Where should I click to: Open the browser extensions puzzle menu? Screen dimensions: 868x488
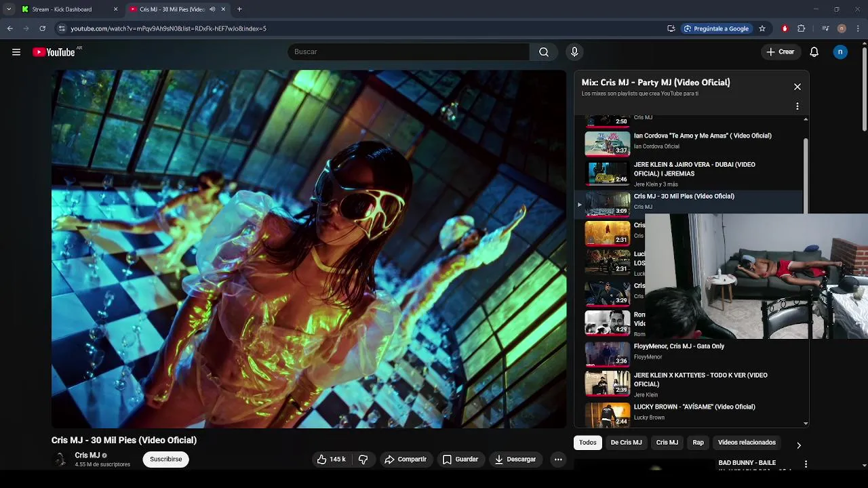pyautogui.click(x=802, y=28)
